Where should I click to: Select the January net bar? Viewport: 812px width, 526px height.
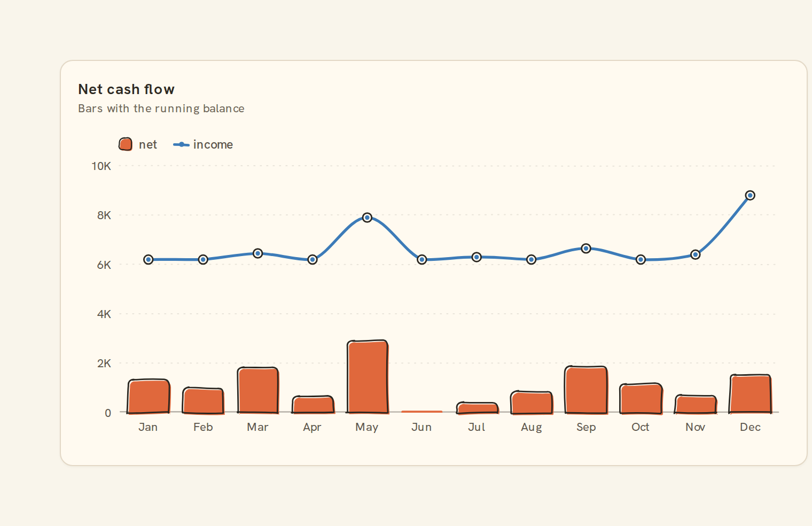pyautogui.click(x=149, y=396)
